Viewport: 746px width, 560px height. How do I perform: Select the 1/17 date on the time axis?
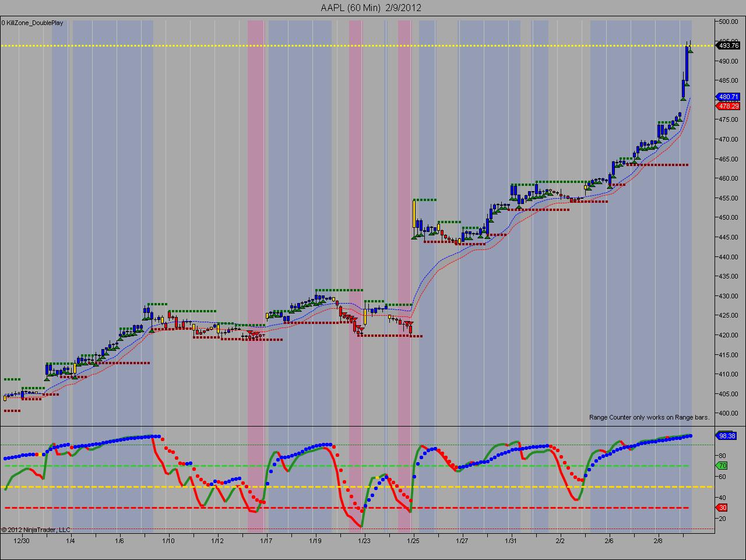point(266,541)
